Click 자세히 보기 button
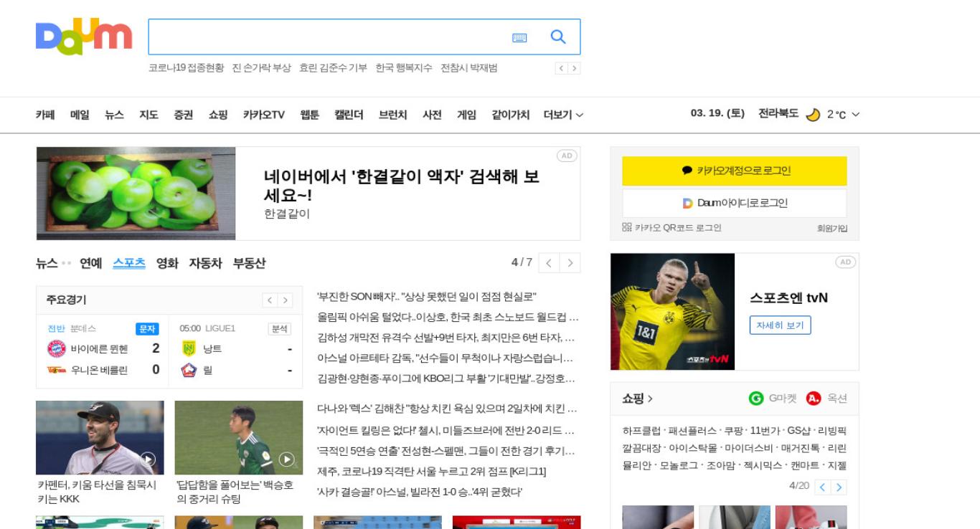980x529 pixels. tap(780, 325)
